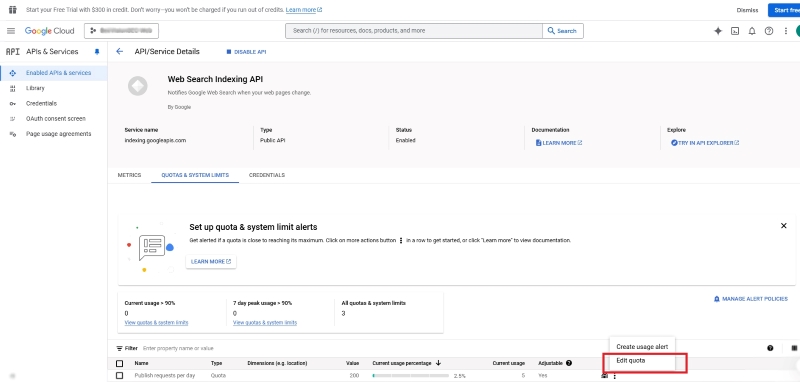Switch to Quotas & System Limits tab
The width and height of the screenshot is (800, 382).
point(195,175)
